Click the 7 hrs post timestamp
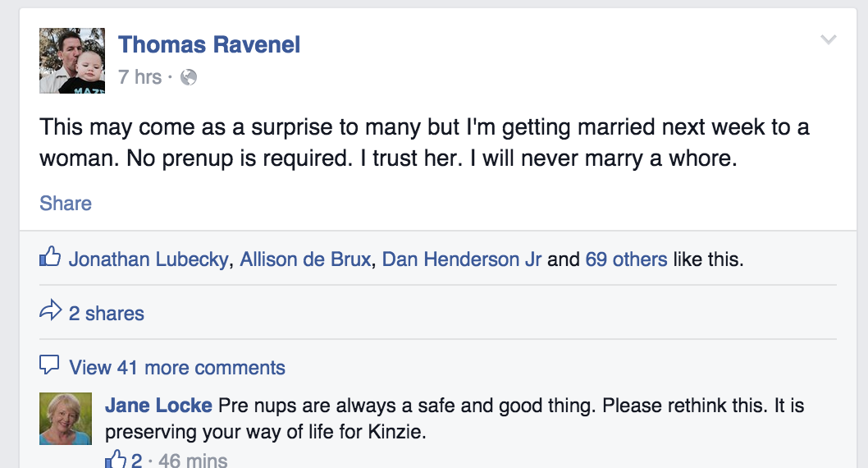868x468 pixels. [139, 77]
